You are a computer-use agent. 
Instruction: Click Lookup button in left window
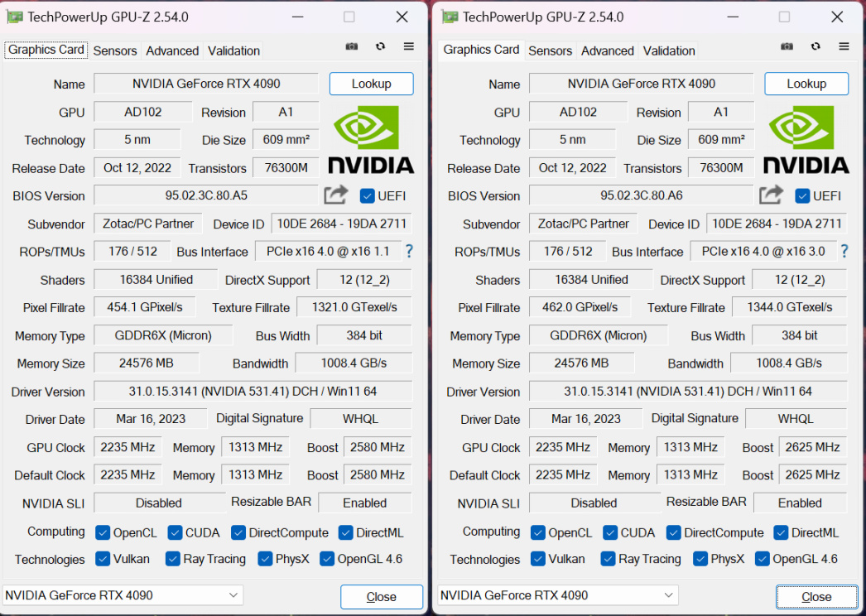point(371,84)
